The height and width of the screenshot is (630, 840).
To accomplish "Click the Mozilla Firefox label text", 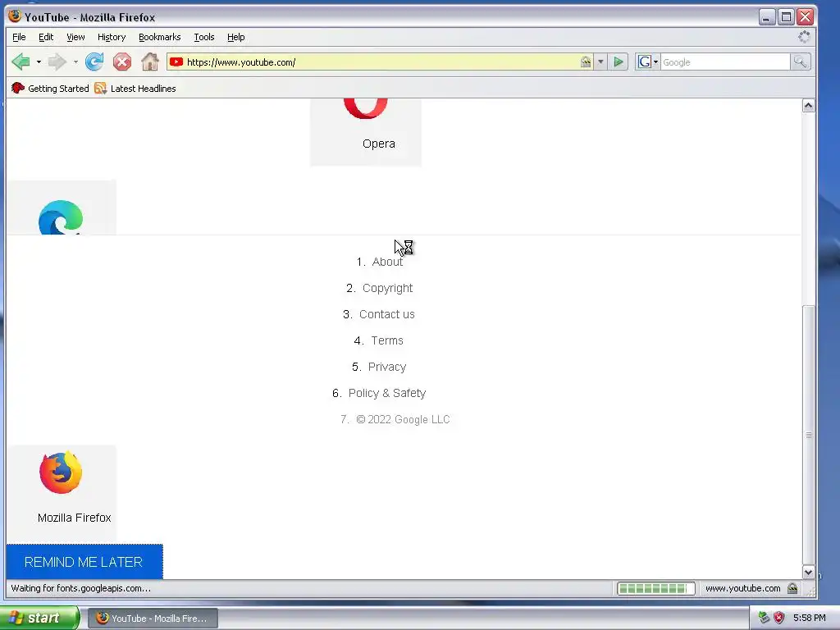I will 75,518.
